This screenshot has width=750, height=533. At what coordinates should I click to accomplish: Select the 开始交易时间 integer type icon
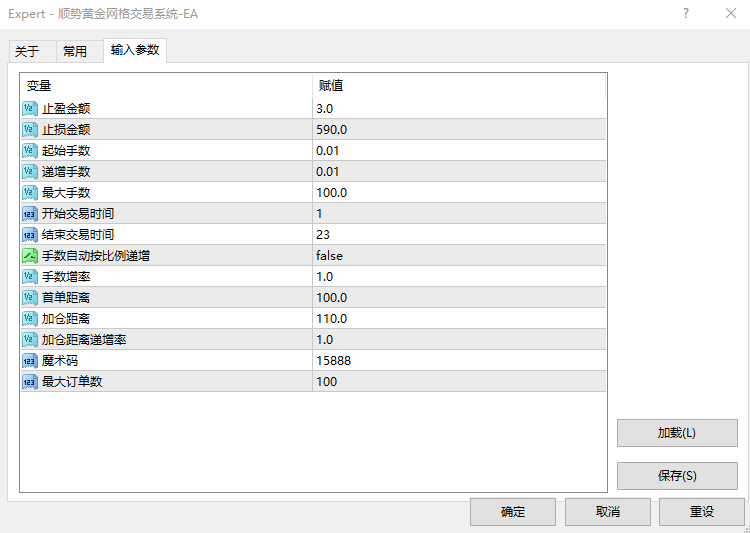point(29,213)
